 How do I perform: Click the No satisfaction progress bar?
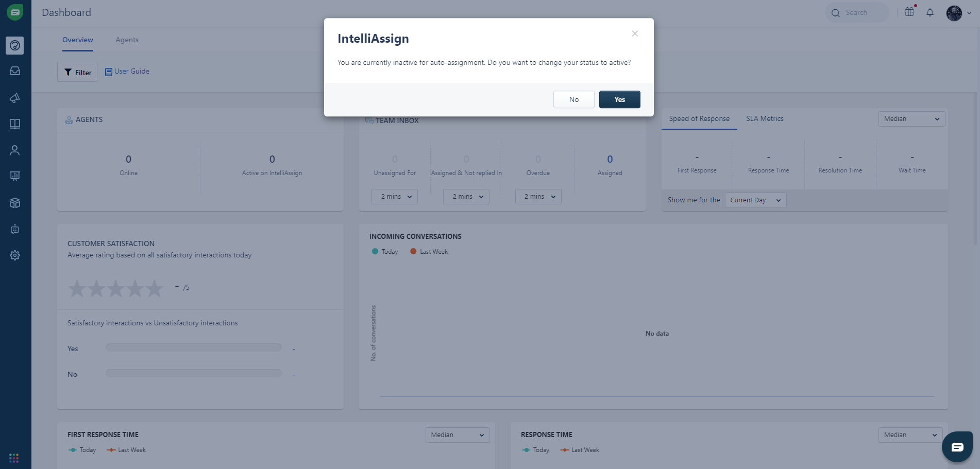pos(194,373)
